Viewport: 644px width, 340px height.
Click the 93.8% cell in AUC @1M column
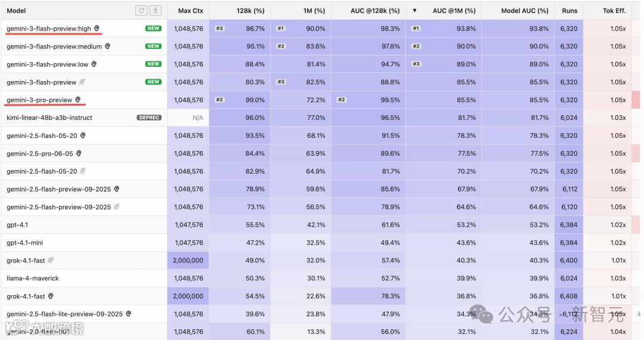click(444, 29)
